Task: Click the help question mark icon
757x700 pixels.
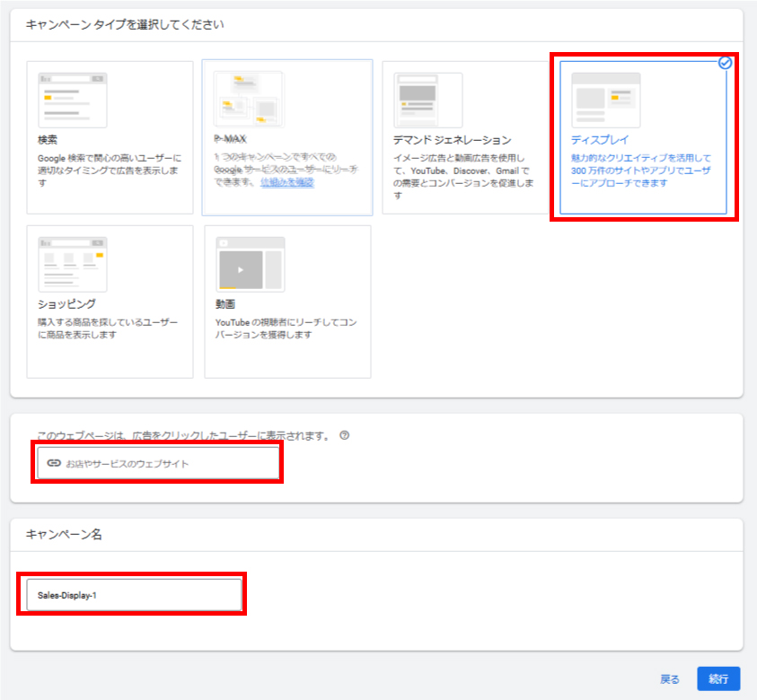Action: pos(345,436)
